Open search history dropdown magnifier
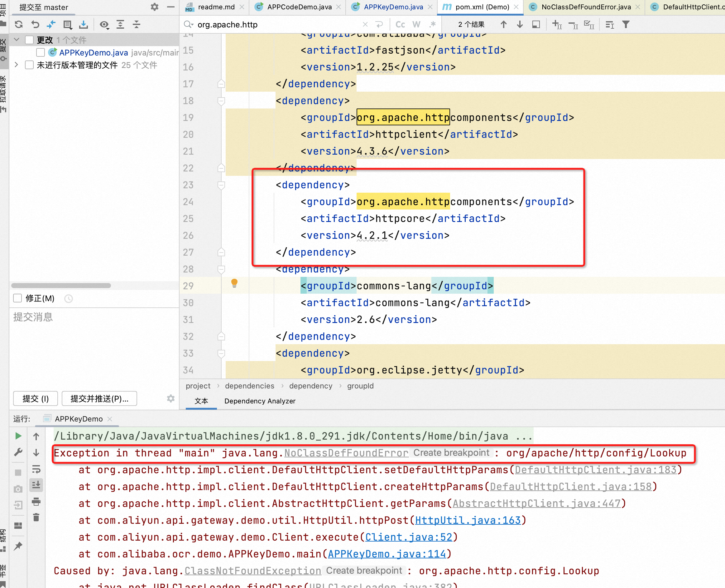This screenshot has height=588, width=725. click(x=188, y=24)
